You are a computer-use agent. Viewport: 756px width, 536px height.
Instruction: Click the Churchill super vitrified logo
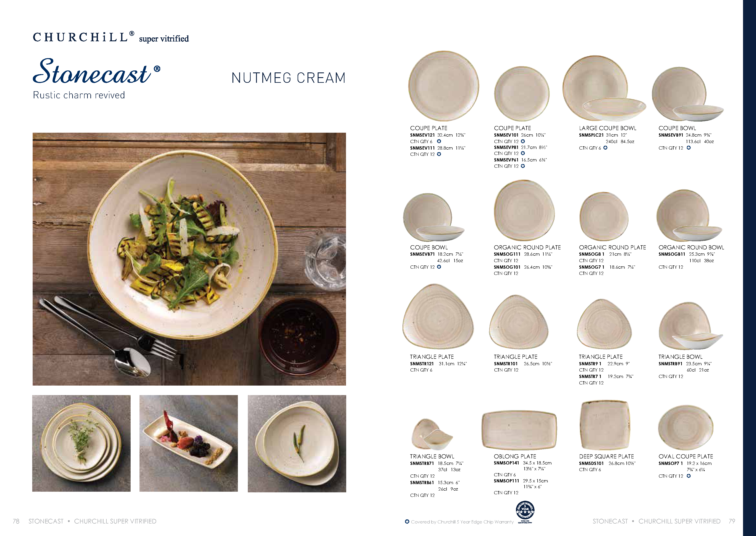[111, 37]
